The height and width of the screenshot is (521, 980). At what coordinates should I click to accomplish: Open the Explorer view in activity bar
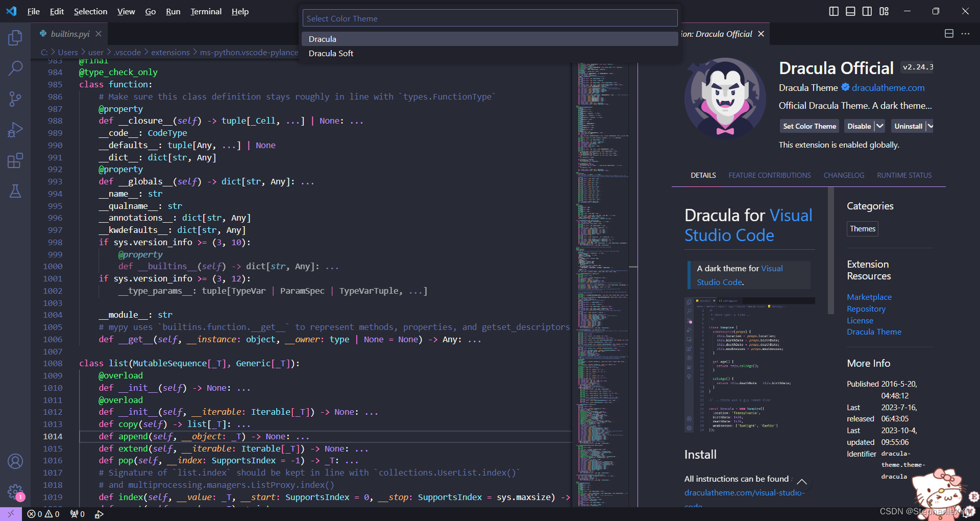pyautogui.click(x=15, y=37)
